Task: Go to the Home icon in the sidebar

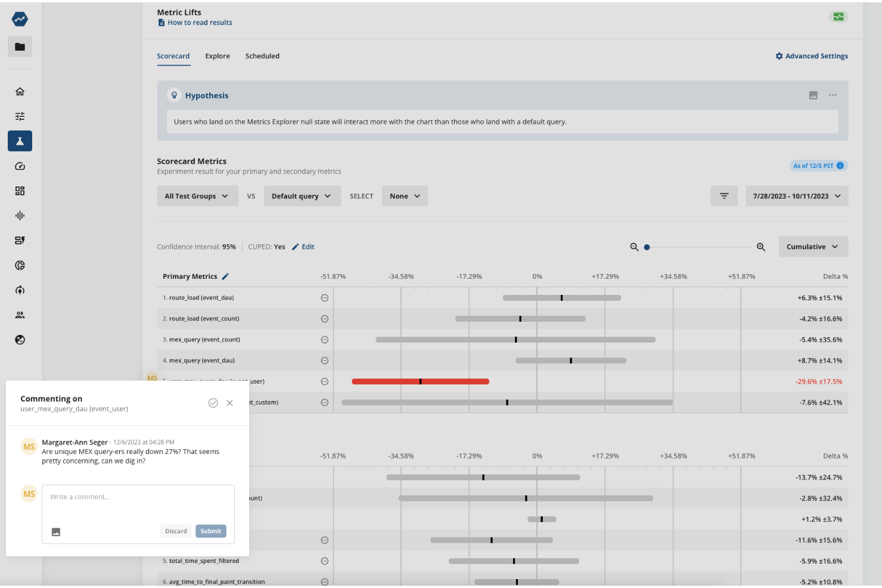Action: (x=20, y=91)
